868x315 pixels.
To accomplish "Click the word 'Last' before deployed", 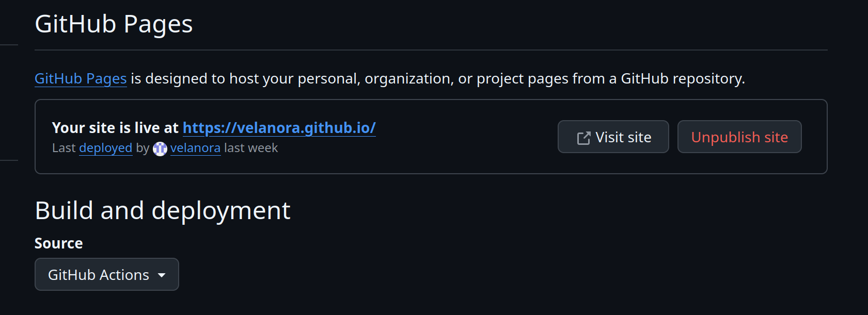I will [x=64, y=148].
